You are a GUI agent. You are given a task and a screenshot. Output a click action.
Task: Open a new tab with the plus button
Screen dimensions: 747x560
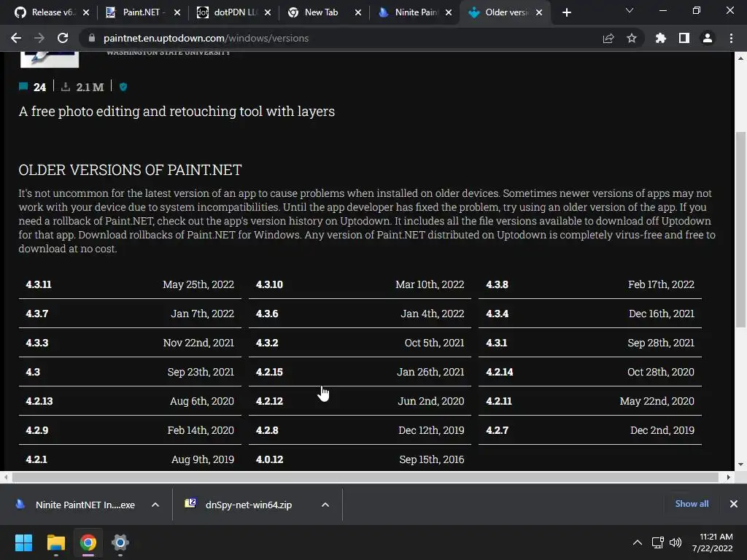(566, 12)
